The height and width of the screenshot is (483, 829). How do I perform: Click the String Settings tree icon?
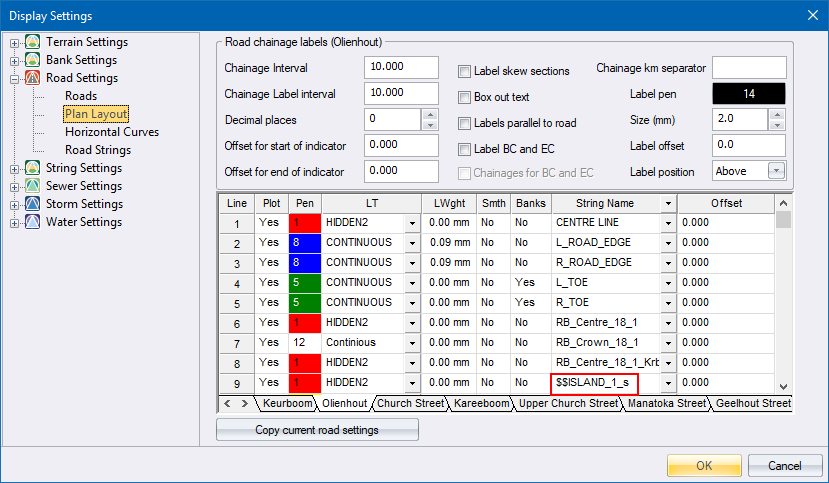point(33,168)
